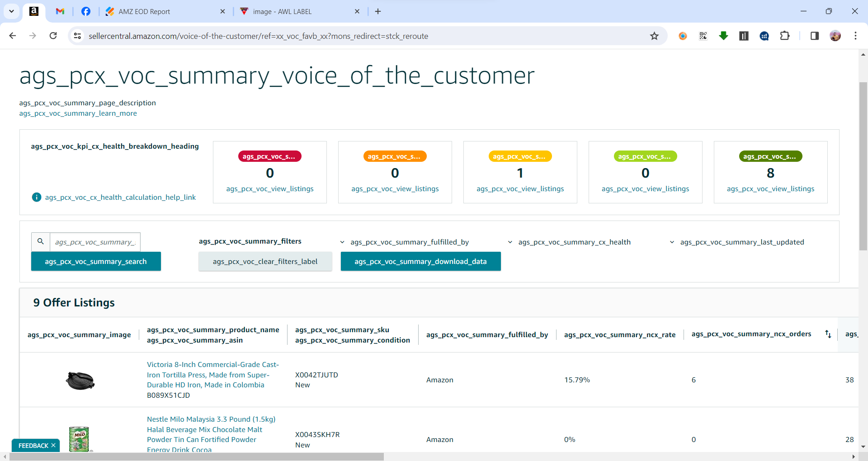This screenshot has height=461, width=868.
Task: Click the scroll down arrow of vertical scrollbar
Action: [863, 447]
